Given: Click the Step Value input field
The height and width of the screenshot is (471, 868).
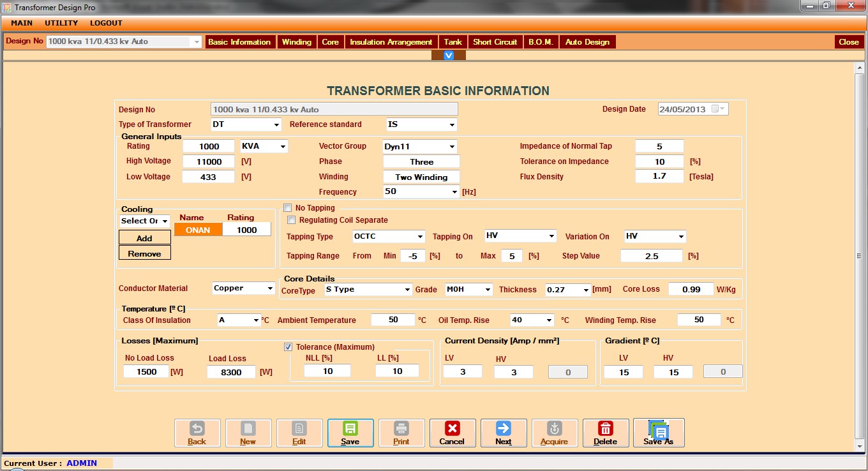Looking at the screenshot, I should coord(652,255).
